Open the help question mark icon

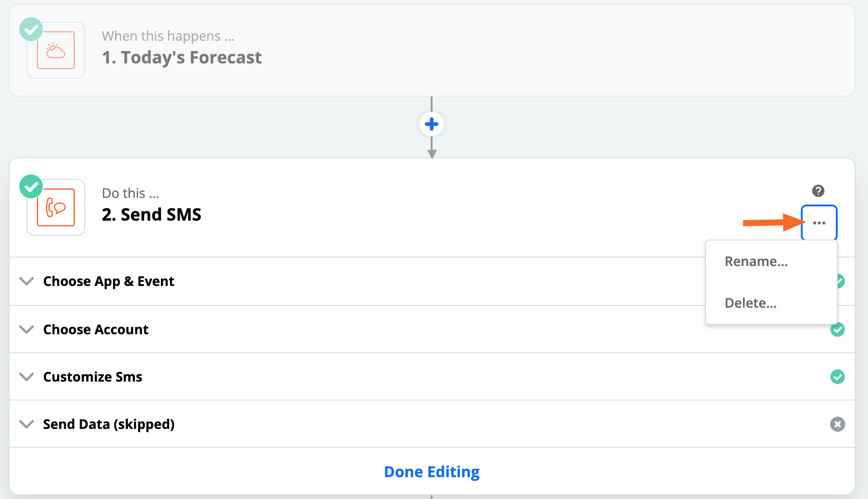click(818, 191)
